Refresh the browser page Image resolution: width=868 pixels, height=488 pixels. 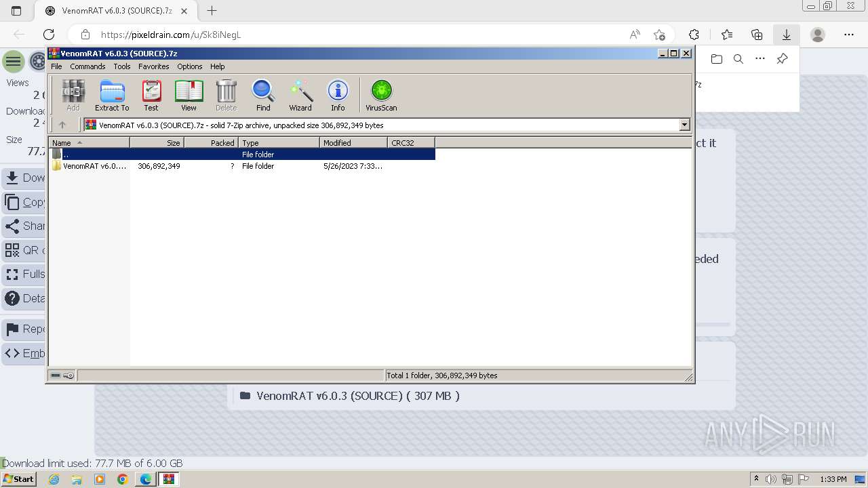(49, 35)
